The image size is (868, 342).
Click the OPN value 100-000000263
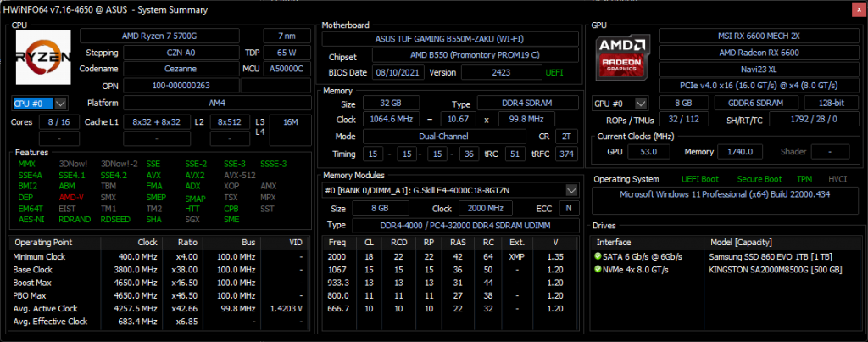[181, 86]
